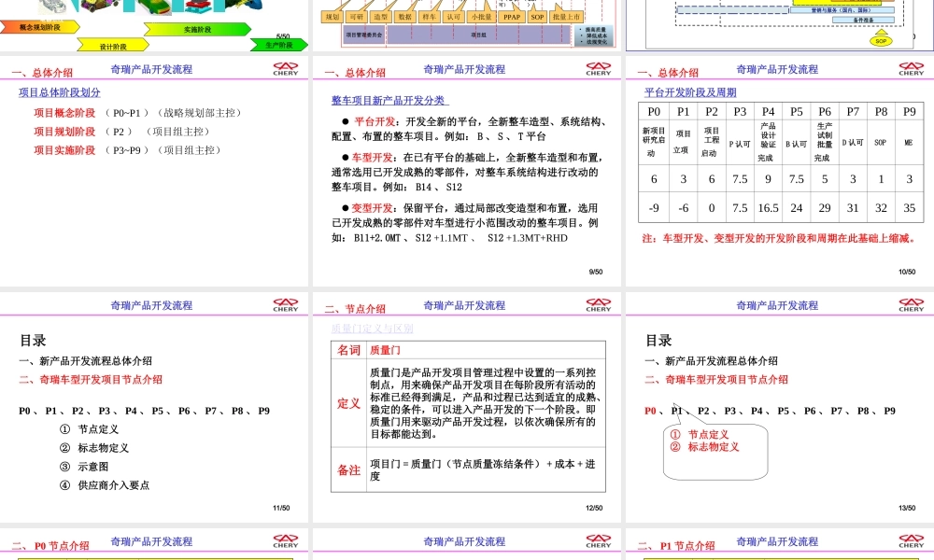934x560 pixels.
Task: Click the table cell reading 16.5
Action: [x=768, y=208]
